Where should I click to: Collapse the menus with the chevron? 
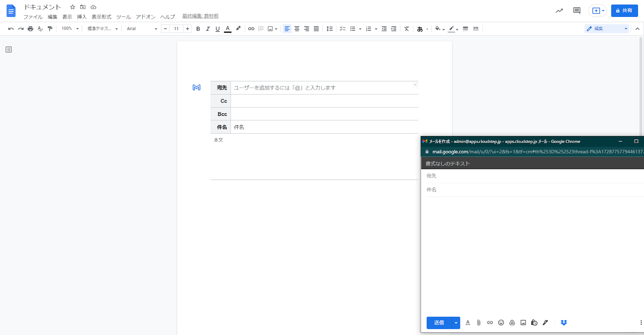coord(637,29)
